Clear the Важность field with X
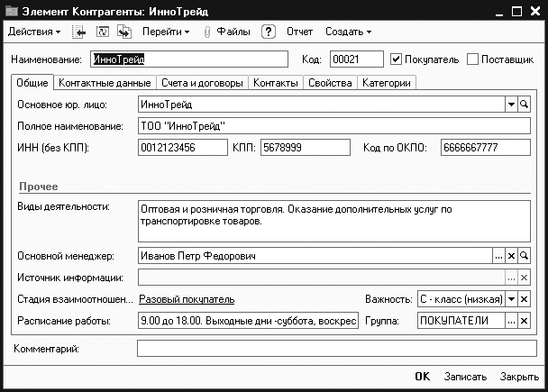Image resolution: width=548 pixels, height=392 pixels. click(524, 299)
